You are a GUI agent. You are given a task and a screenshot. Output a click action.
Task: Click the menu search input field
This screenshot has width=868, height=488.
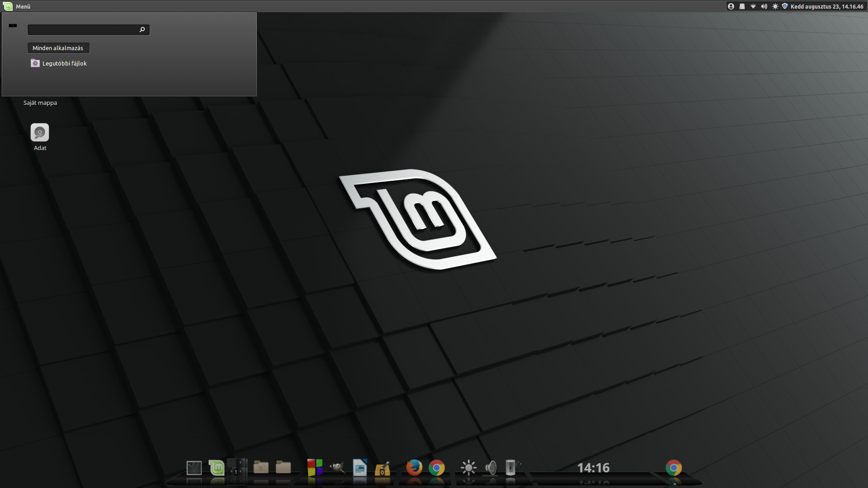coord(88,30)
